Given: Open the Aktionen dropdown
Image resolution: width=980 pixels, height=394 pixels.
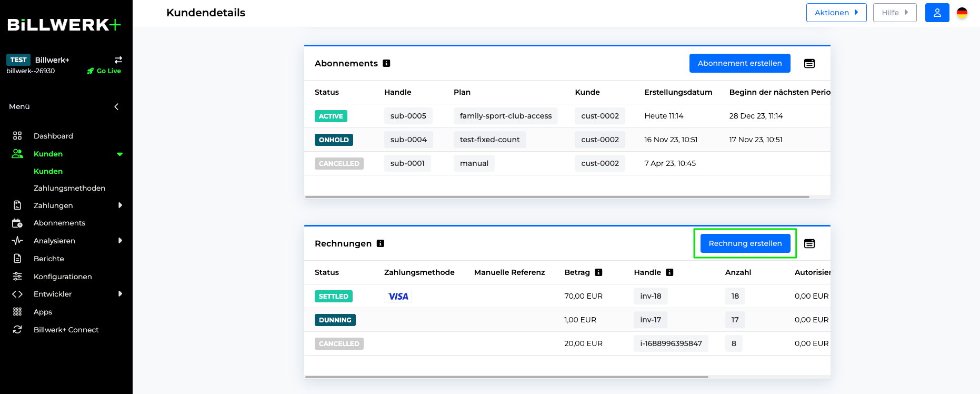Looking at the screenshot, I should pyautogui.click(x=836, y=13).
